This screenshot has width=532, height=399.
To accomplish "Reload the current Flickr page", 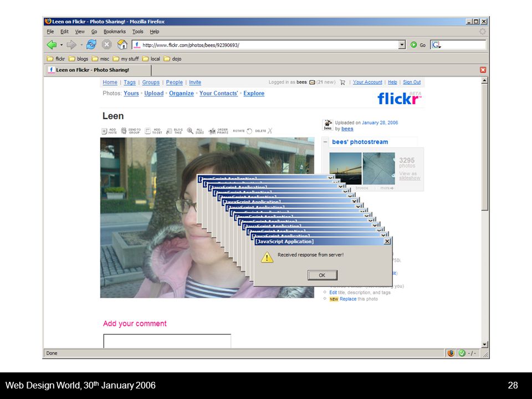I will tap(91, 44).
